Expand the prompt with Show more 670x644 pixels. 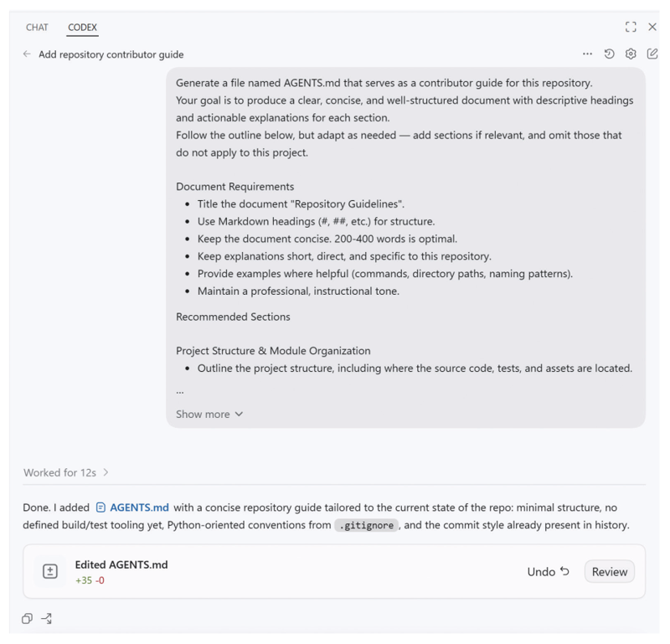(209, 414)
